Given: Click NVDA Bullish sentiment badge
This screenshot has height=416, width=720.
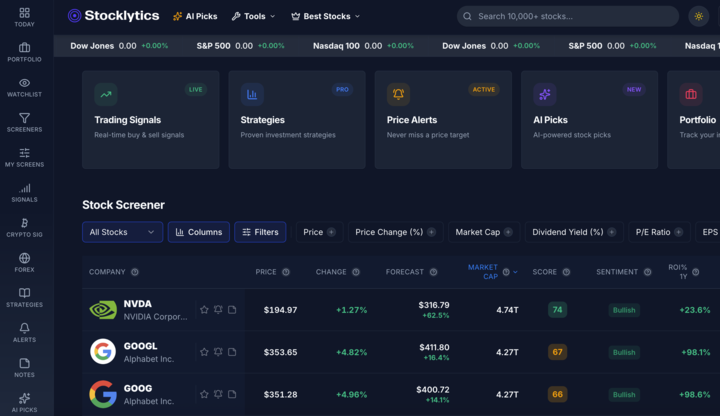Looking at the screenshot, I should click(x=624, y=310).
